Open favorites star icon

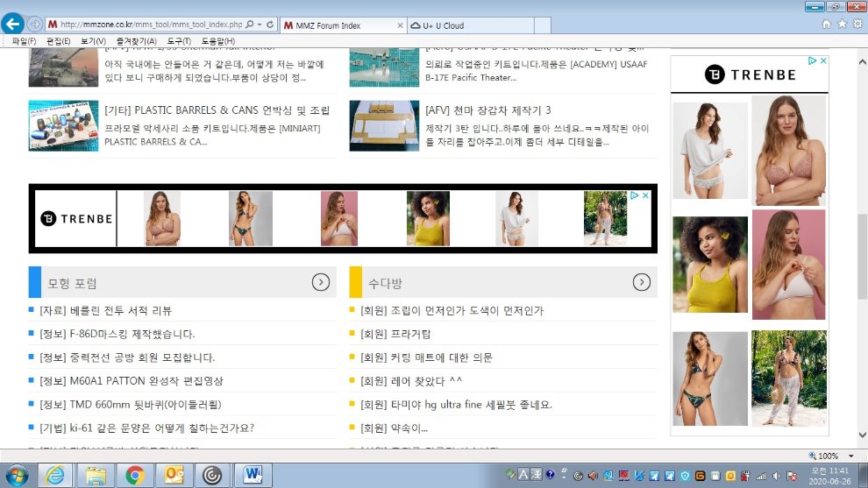pyautogui.click(x=842, y=25)
